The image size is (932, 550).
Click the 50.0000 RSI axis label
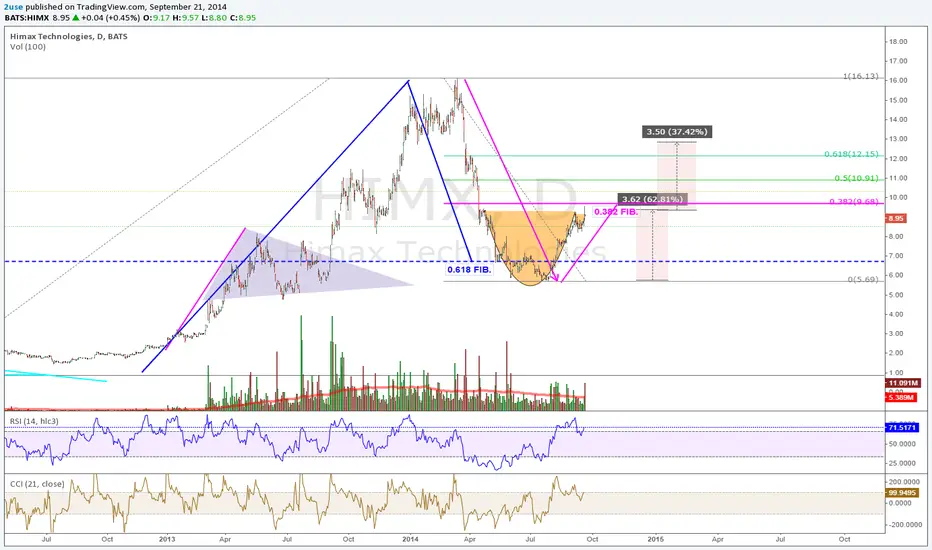click(x=902, y=444)
